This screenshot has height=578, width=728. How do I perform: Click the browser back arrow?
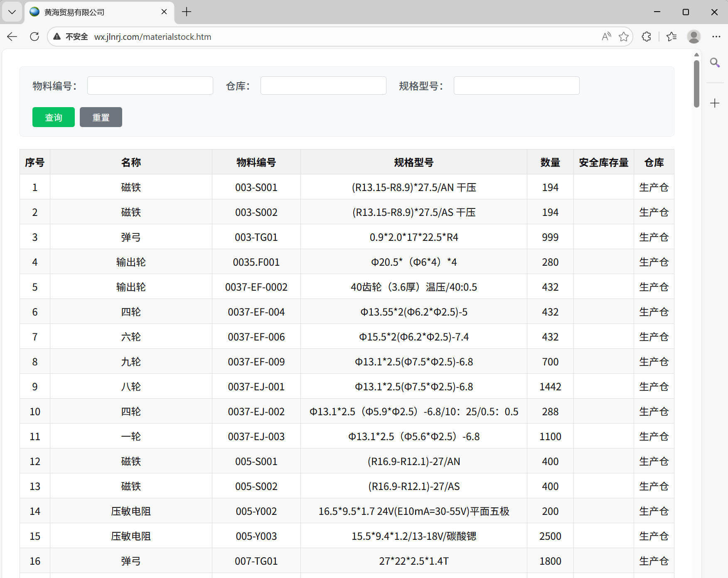[12, 37]
